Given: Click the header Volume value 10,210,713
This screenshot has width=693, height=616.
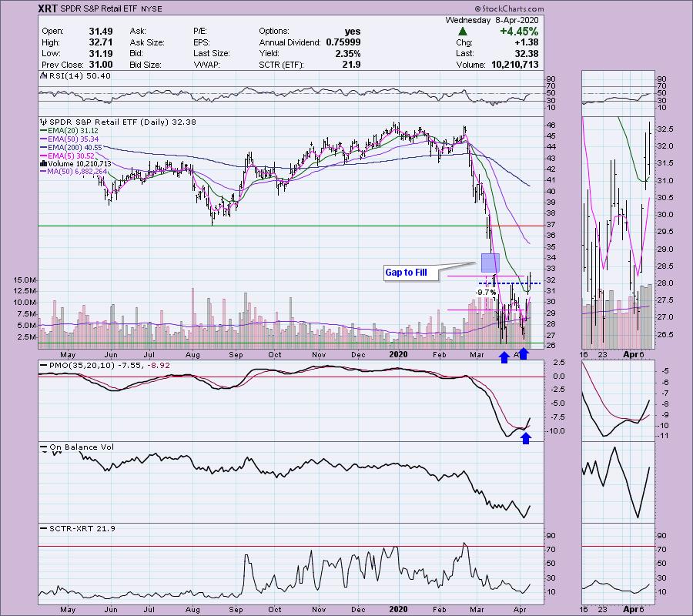Looking at the screenshot, I should tap(515, 65).
